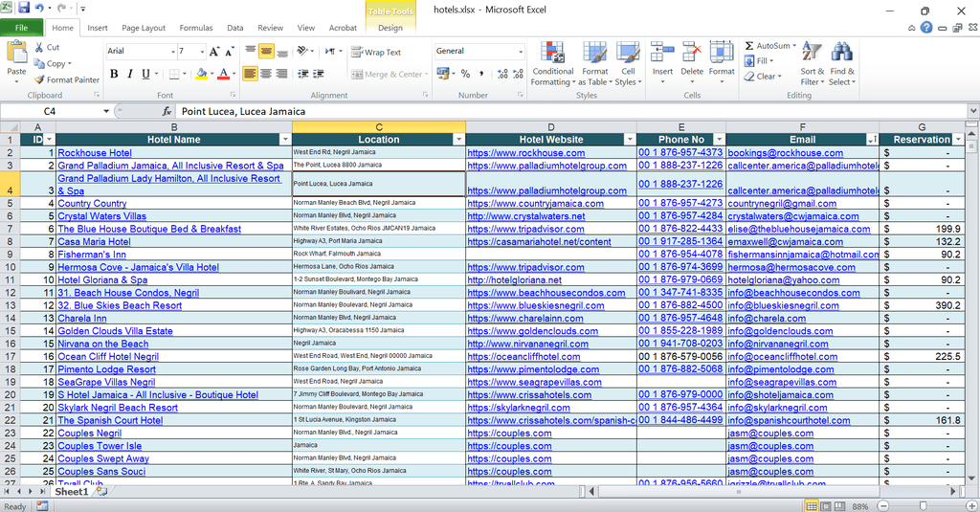Screen dimensions: 980x512
Task: Click the Name Box showing C4
Action: click(x=50, y=111)
